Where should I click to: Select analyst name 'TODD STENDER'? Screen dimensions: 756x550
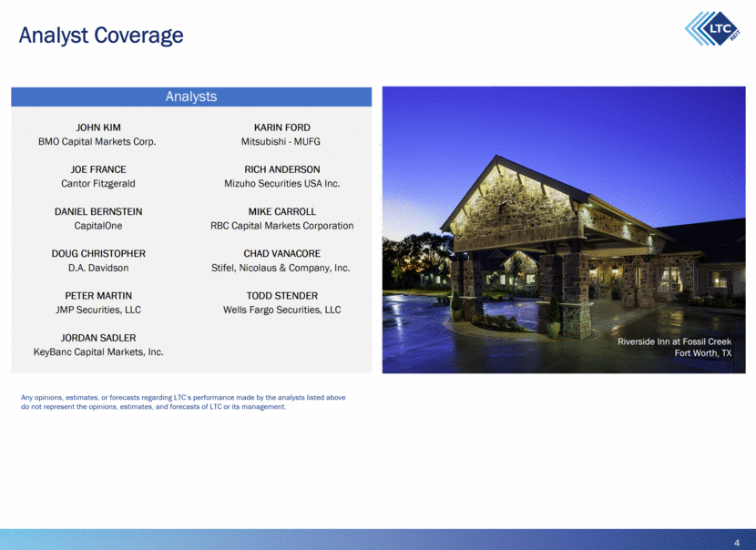coord(282,295)
